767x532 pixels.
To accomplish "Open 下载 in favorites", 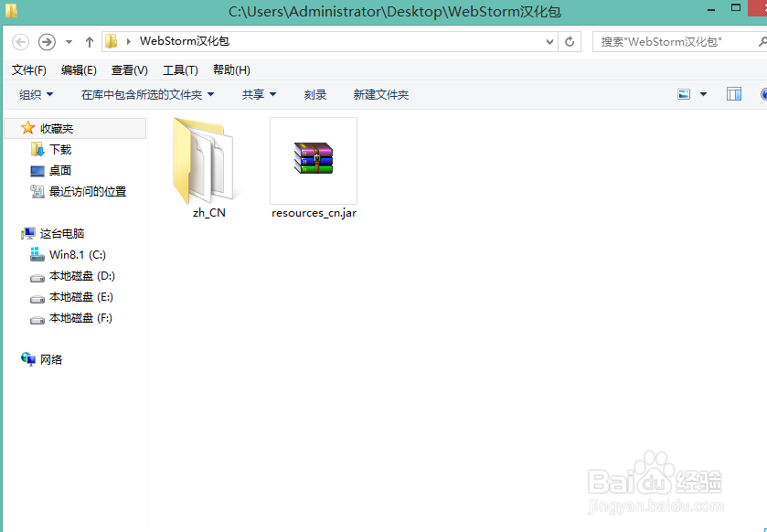I will pyautogui.click(x=51, y=149).
